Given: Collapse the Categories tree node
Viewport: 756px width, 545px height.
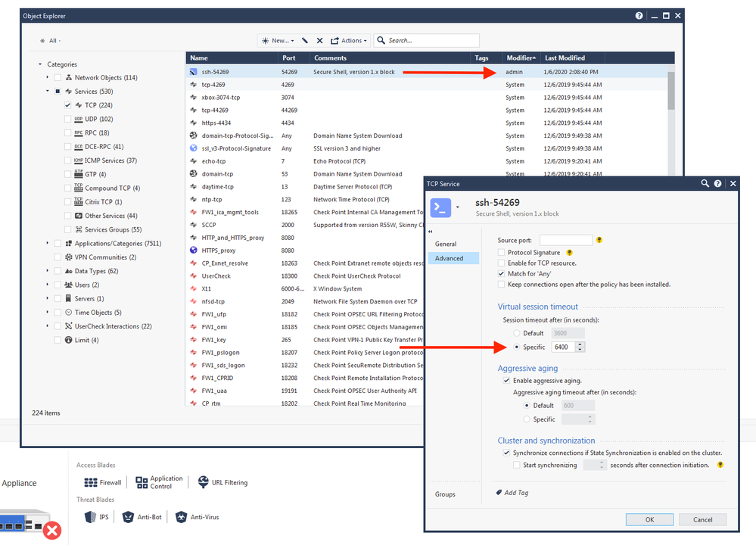Looking at the screenshot, I should (x=40, y=64).
